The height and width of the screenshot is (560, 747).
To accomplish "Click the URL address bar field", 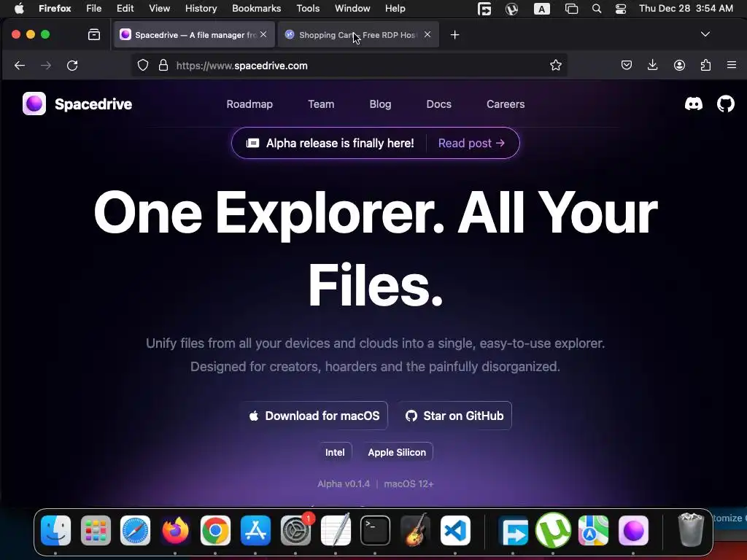I will 349,65.
